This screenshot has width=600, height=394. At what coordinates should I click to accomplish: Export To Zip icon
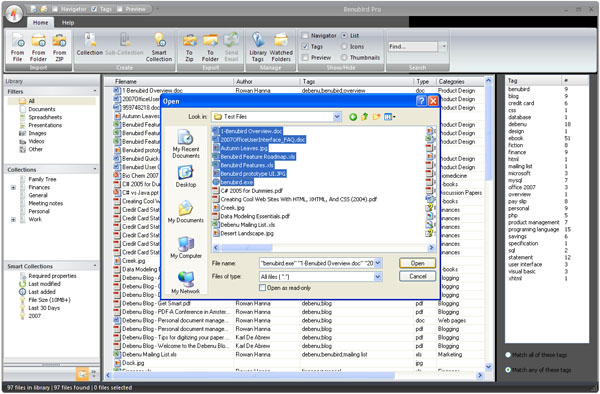pos(189,47)
